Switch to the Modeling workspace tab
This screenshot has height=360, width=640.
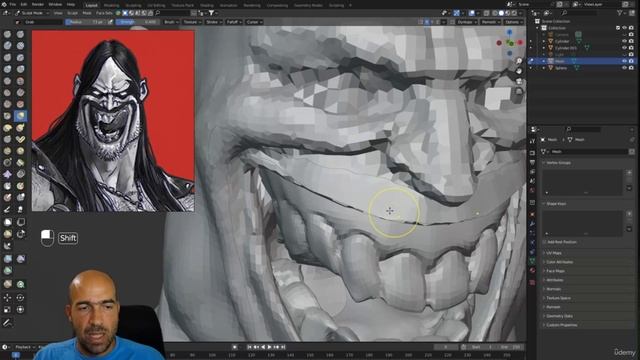point(111,5)
